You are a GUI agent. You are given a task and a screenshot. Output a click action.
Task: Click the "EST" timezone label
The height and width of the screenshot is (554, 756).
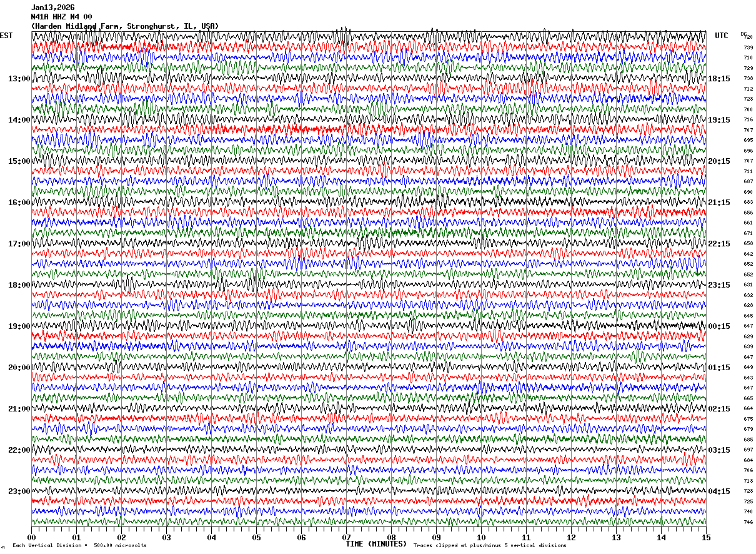6,36
